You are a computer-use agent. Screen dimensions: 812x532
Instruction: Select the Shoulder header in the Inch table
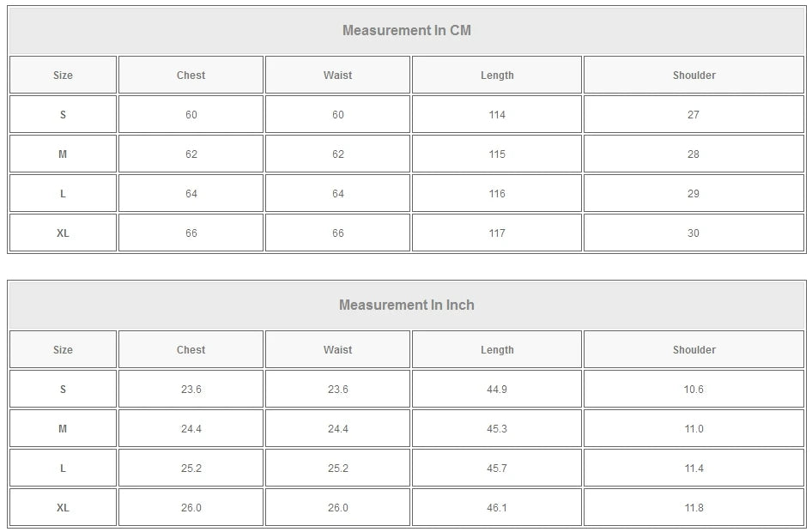click(x=694, y=350)
